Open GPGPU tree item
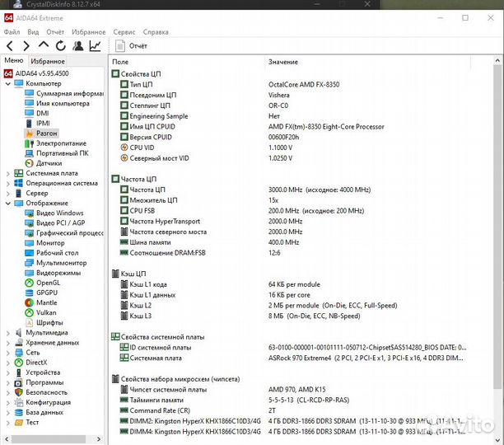Screen dimensions: 504x445 point(41,293)
